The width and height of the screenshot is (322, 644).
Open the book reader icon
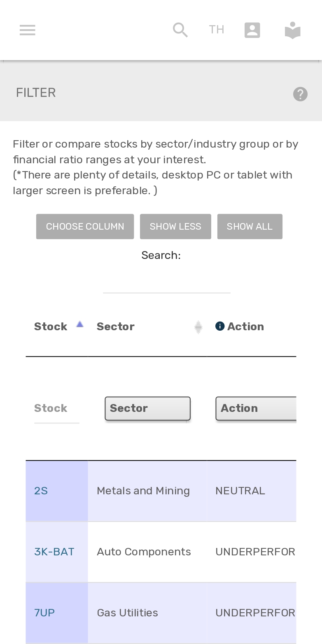(293, 30)
